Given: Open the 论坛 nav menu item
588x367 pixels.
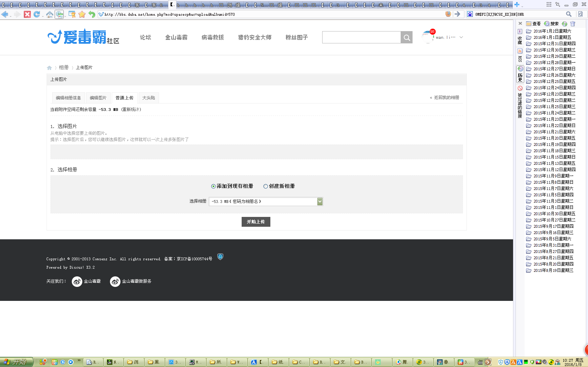Looking at the screenshot, I should (145, 37).
